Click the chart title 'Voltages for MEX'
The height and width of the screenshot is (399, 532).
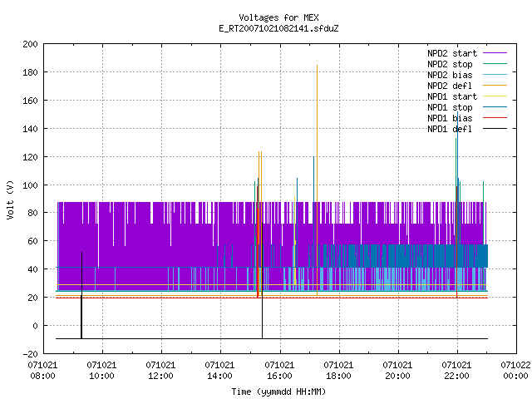[x=278, y=17]
